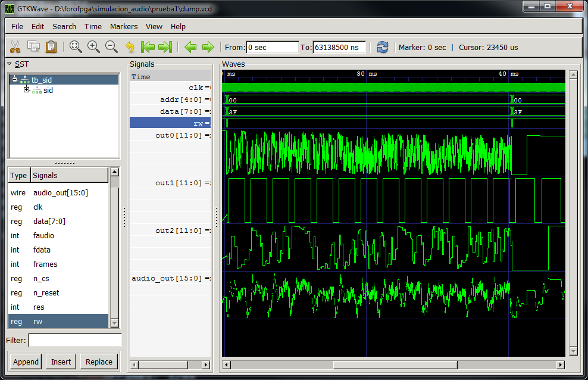
Task: Expand the sid node in the tree
Action: click(x=26, y=90)
